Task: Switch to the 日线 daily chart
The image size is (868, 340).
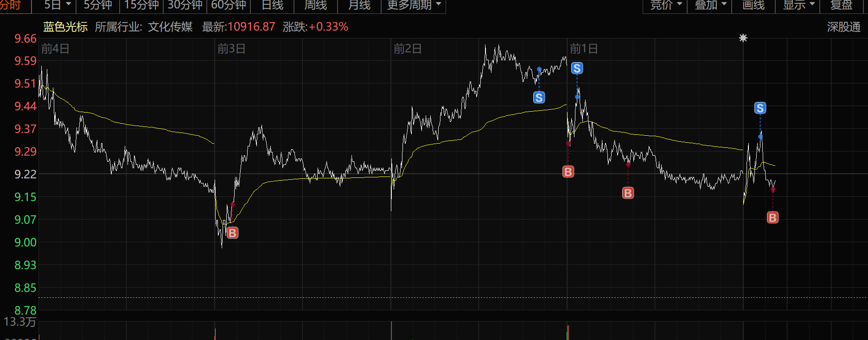Action: click(272, 5)
